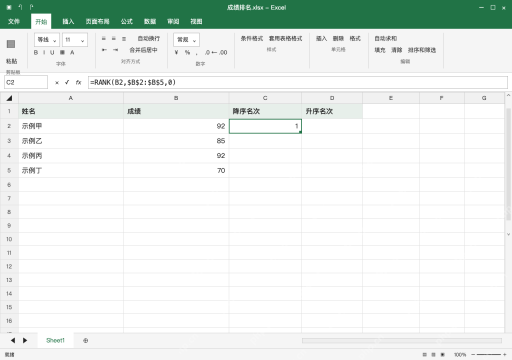Click the Save icon in quick access toolbar

click(x=9, y=7)
